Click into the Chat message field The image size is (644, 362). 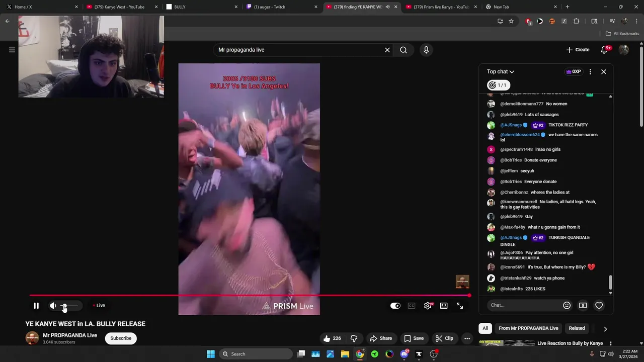pos(524,305)
